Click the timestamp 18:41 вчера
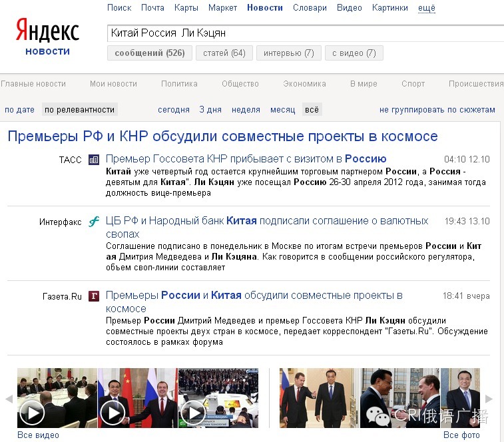This screenshot has height=442, width=504. (x=467, y=296)
